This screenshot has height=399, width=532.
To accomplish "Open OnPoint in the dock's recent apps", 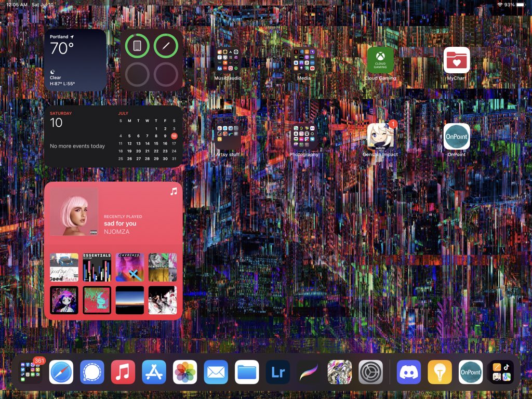I will pyautogui.click(x=471, y=372).
